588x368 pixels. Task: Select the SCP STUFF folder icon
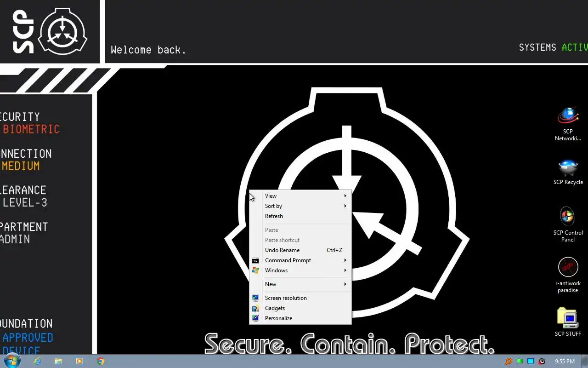pyautogui.click(x=568, y=322)
